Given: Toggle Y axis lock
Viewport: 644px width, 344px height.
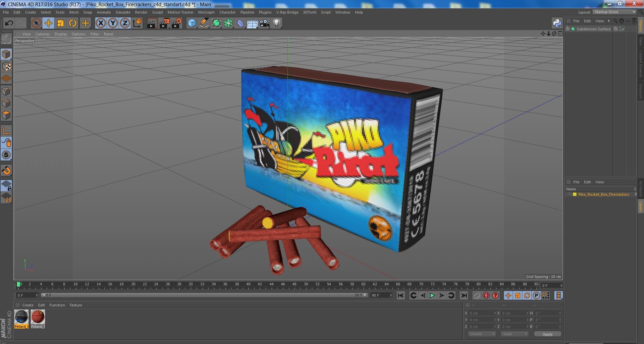Looking at the screenshot, I should (x=113, y=23).
